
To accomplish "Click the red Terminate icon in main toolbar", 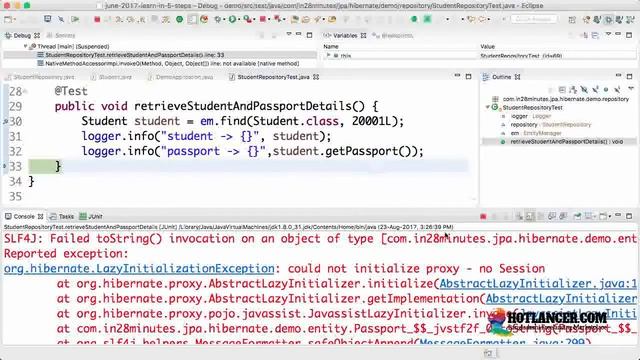I will pyautogui.click(x=97, y=19).
